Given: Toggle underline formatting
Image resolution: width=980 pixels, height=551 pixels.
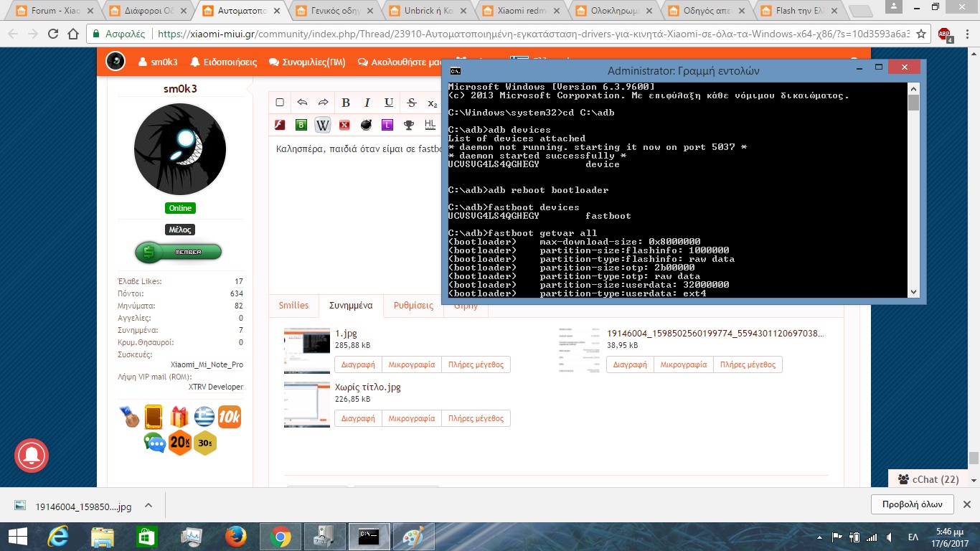Looking at the screenshot, I should pos(389,103).
